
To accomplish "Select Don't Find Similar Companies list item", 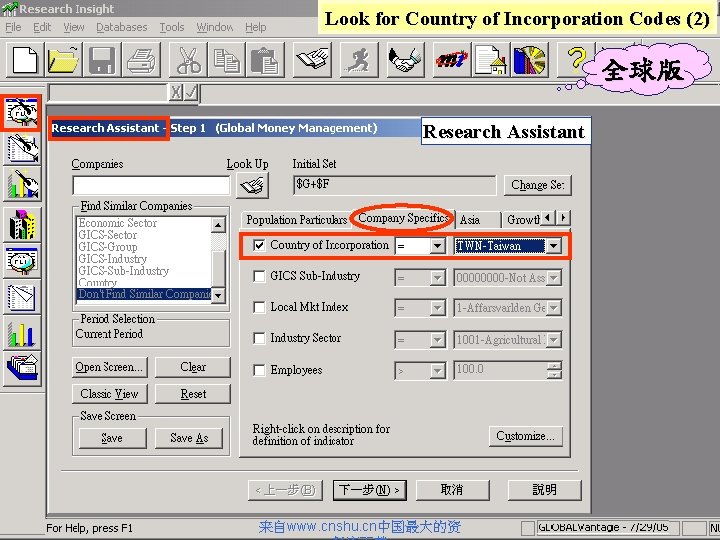I will coord(144,294).
